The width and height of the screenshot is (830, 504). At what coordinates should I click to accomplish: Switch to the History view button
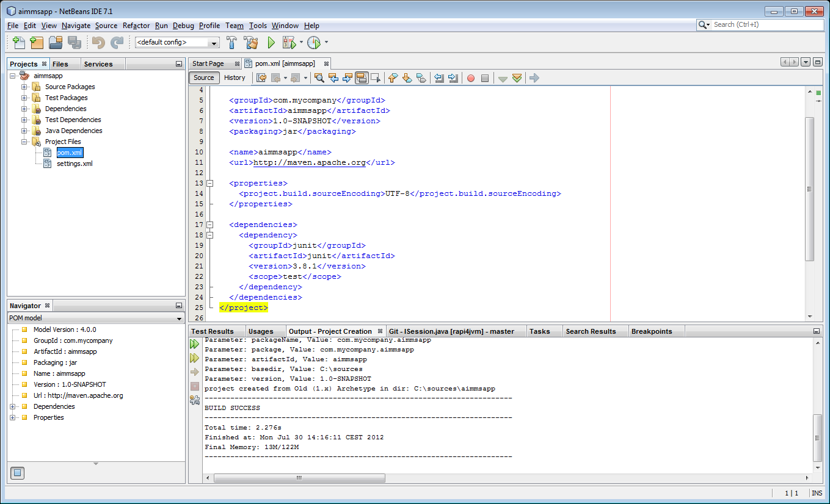click(x=235, y=77)
